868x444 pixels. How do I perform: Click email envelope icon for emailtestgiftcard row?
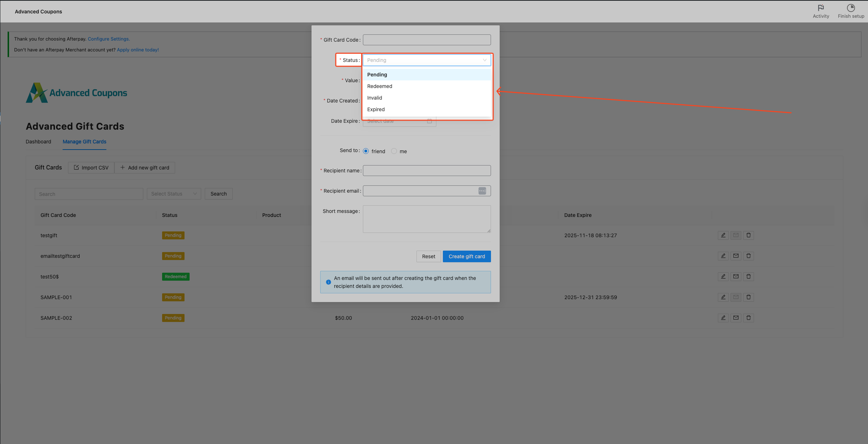point(736,256)
